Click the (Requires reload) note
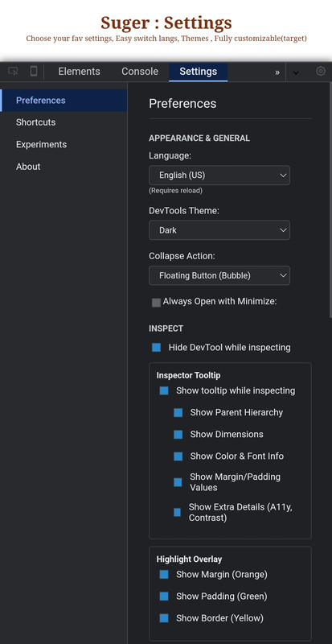Image resolution: width=332 pixels, height=644 pixels. coord(175,191)
